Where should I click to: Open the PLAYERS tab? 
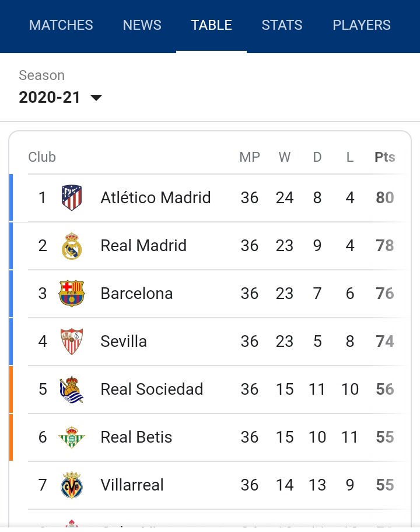(x=362, y=25)
